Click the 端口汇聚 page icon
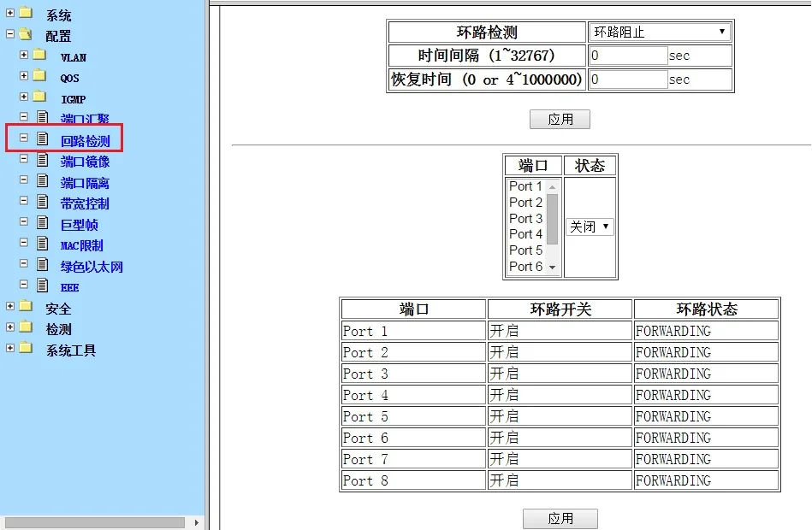Screen dimensions: 812x530 click(43, 117)
